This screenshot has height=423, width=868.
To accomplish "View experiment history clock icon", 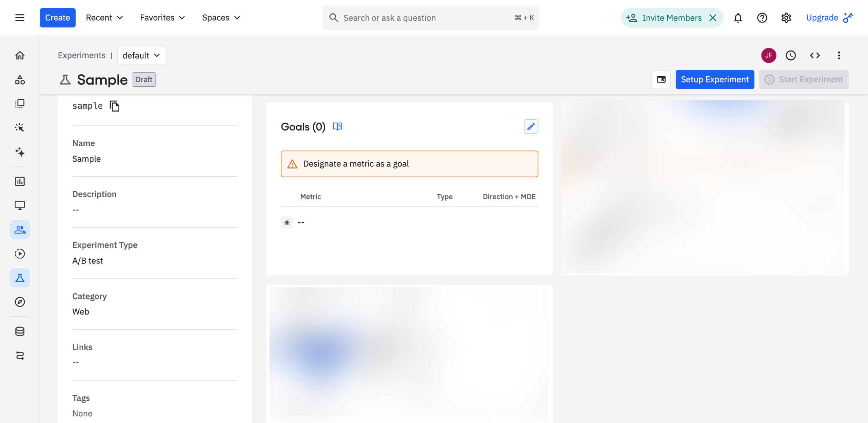I will pos(791,55).
